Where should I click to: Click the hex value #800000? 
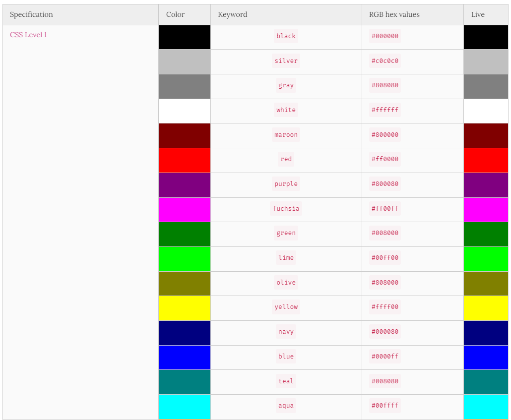(x=385, y=134)
